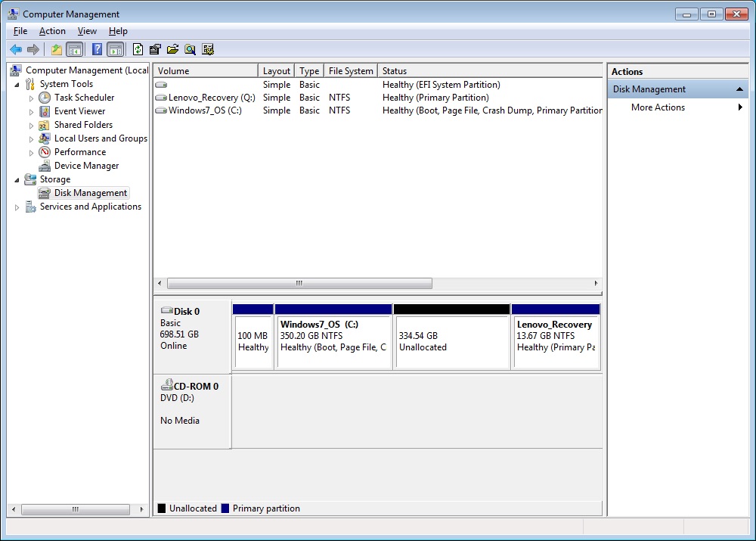Sort by Status column header

490,71
